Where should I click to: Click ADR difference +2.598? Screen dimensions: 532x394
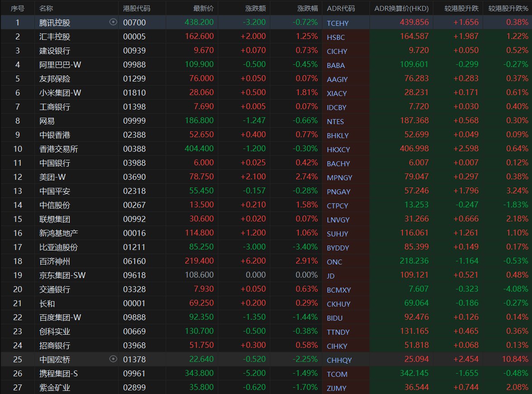coord(466,148)
